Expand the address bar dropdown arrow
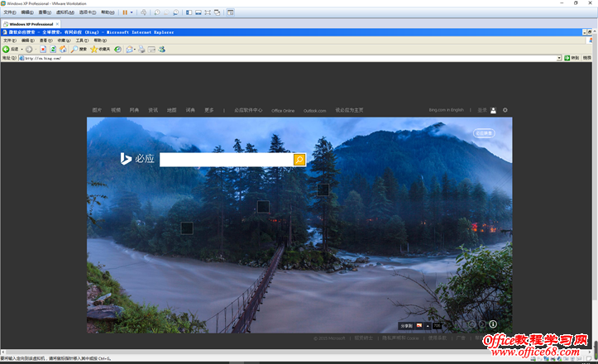This screenshot has height=364, width=598. (559, 58)
